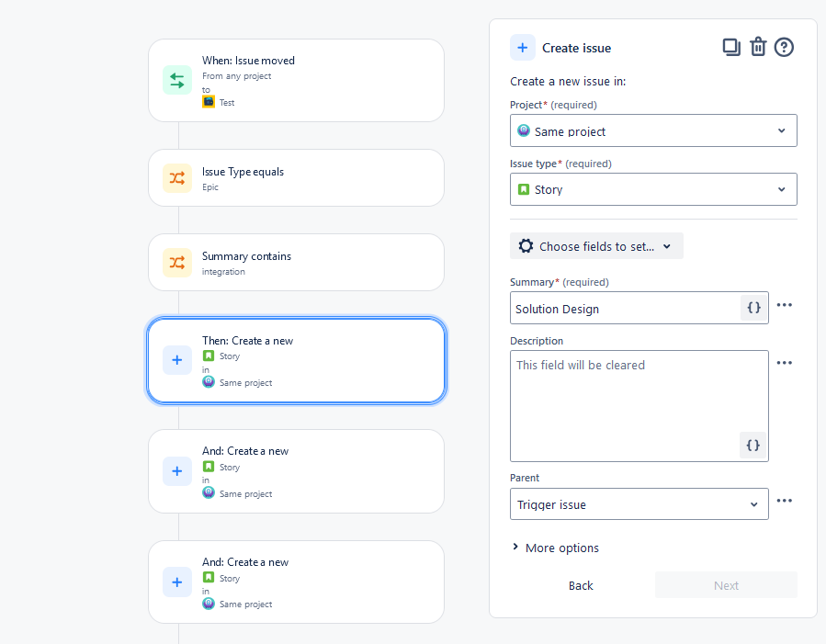Viewport: 826px width, 644px height.
Task: Click the Test project icon in trigger card
Action: coord(209,102)
